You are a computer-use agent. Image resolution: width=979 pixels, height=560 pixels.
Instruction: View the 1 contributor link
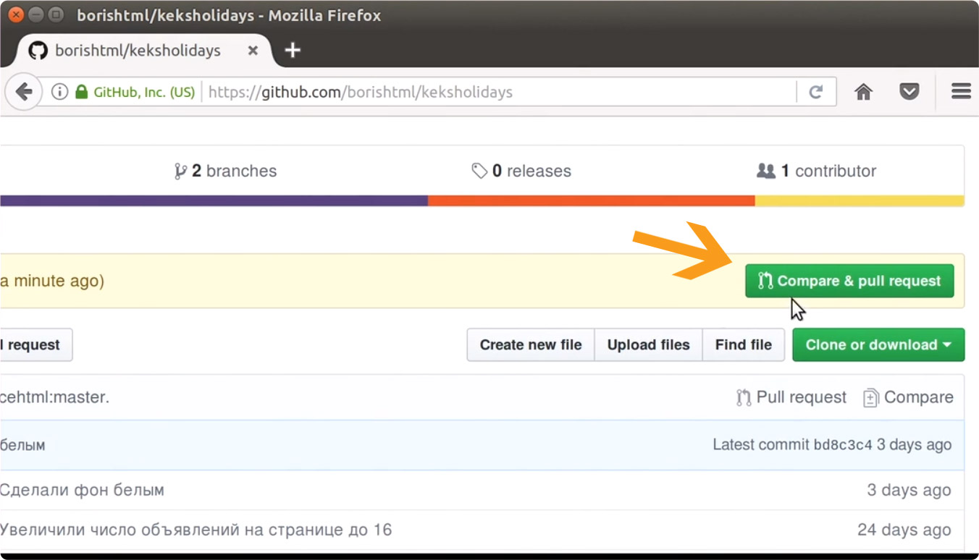tap(816, 171)
